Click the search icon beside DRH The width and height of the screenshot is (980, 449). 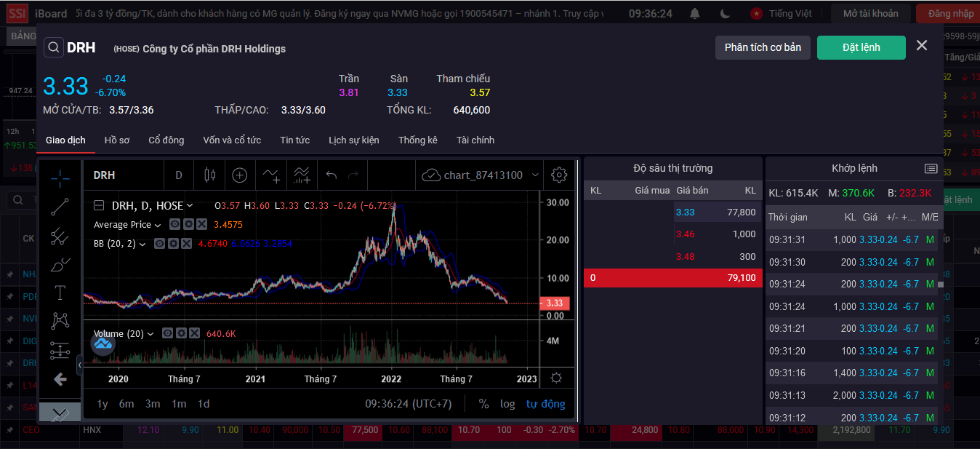(x=54, y=48)
